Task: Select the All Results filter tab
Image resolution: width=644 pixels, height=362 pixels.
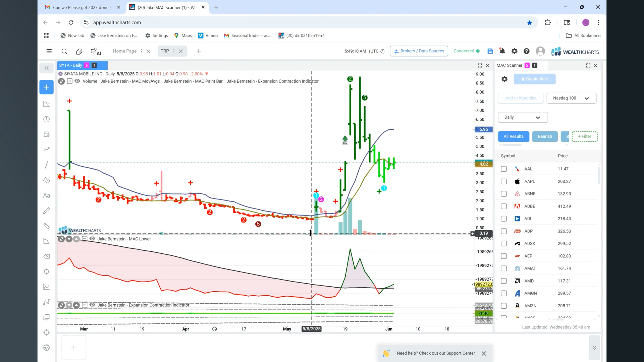Action: [513, 136]
